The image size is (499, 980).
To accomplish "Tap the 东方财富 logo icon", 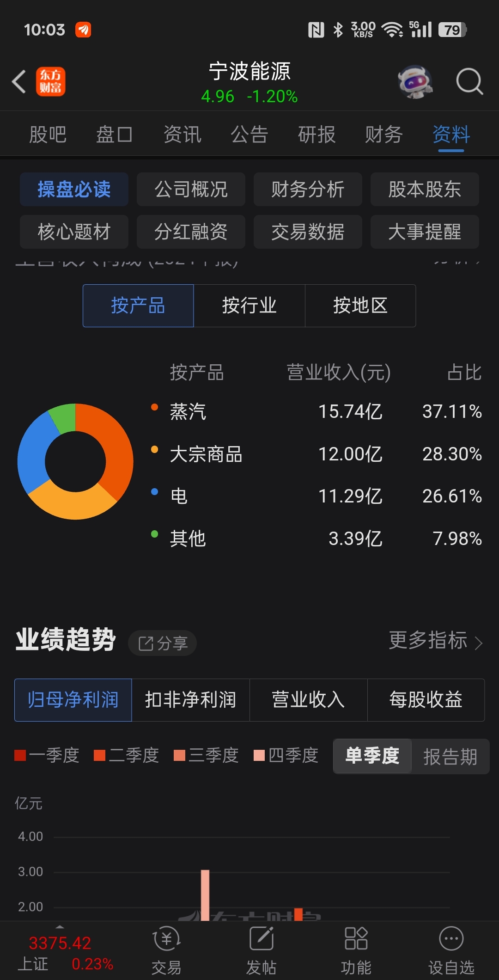I will (51, 82).
